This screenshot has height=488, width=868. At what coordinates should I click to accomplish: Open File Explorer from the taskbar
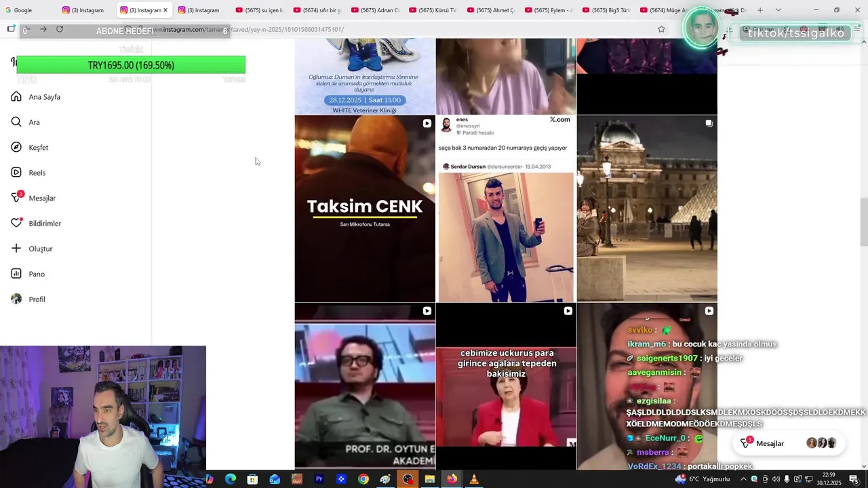click(x=429, y=479)
